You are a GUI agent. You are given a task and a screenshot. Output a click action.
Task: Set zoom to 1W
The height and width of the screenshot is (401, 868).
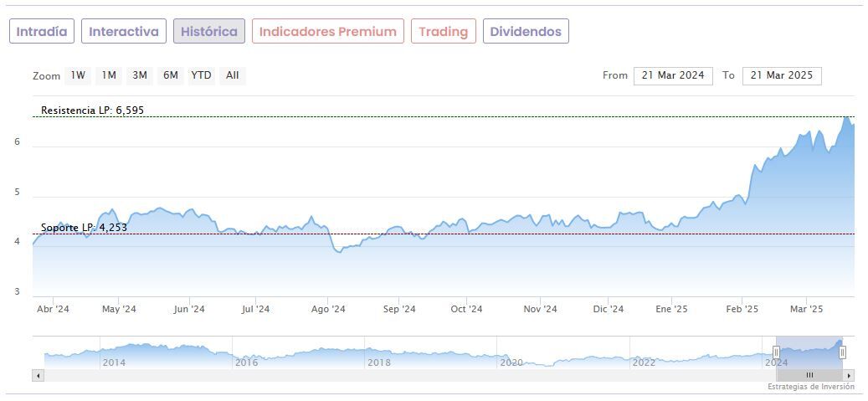[78, 75]
